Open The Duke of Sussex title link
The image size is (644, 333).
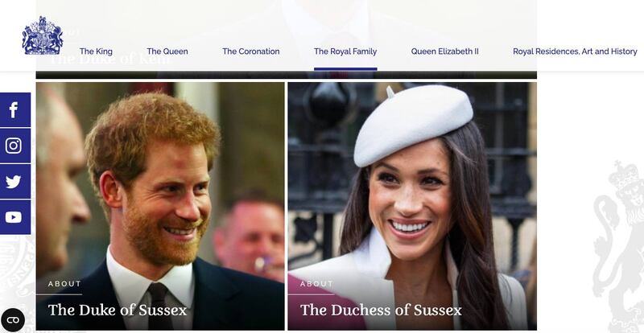coord(117,310)
